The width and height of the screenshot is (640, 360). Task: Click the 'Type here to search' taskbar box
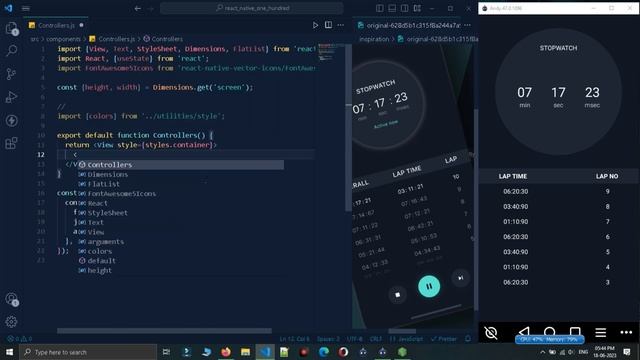(x=88, y=352)
